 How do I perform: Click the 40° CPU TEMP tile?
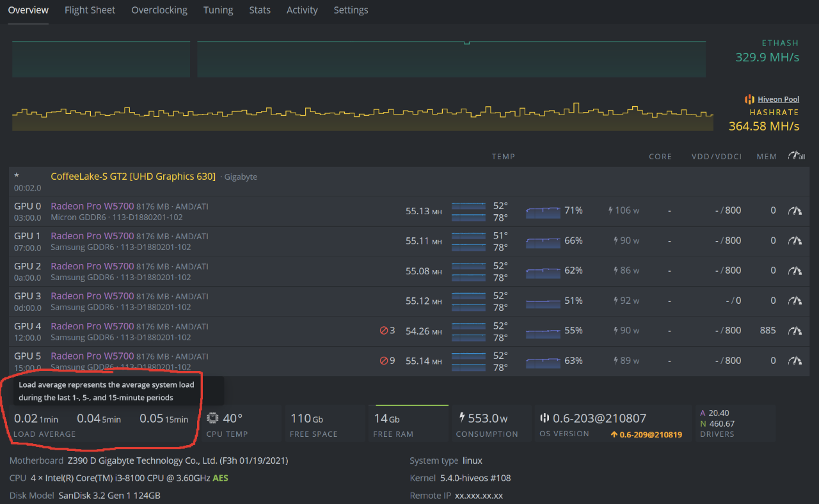tap(241, 423)
